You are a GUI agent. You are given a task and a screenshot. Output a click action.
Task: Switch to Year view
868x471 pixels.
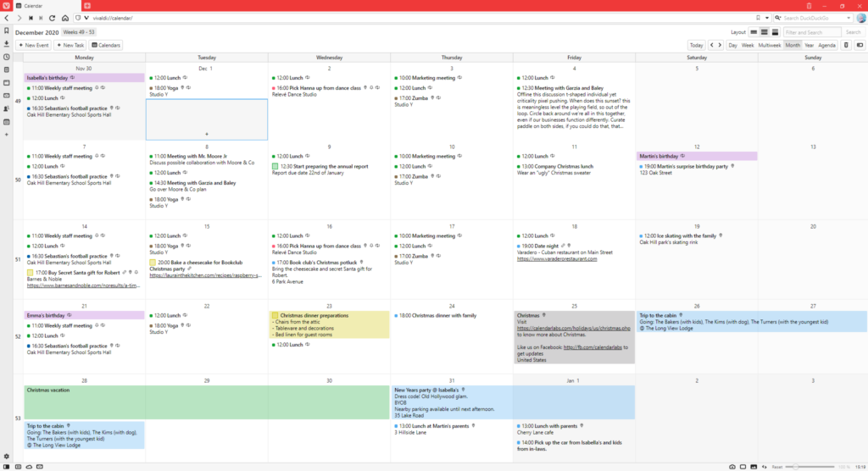(809, 46)
